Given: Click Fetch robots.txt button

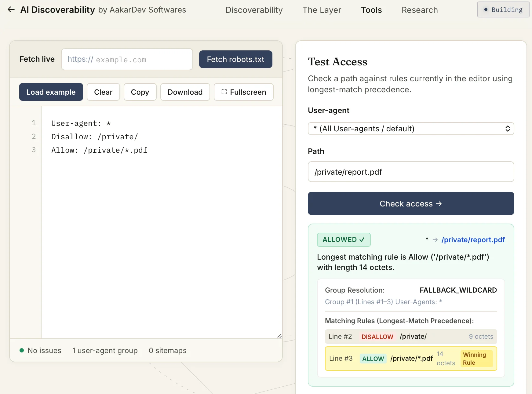Looking at the screenshot, I should click(x=235, y=59).
